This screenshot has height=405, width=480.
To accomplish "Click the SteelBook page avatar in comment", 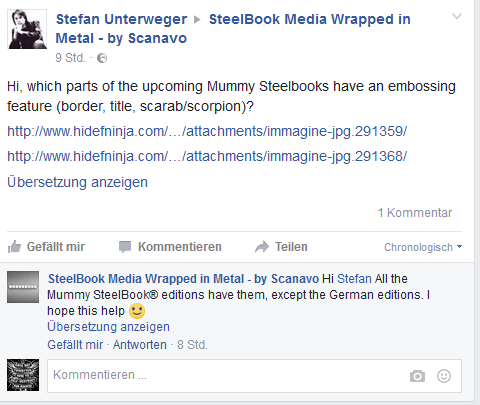I will [x=23, y=287].
